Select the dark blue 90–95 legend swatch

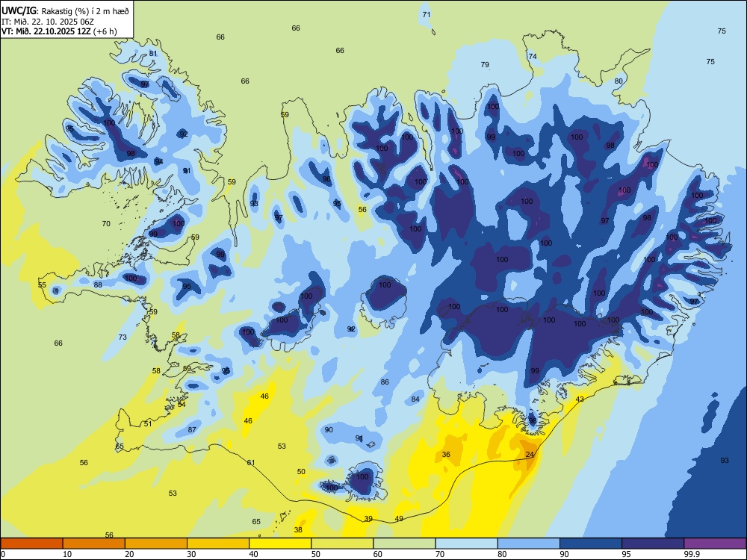coord(591,544)
